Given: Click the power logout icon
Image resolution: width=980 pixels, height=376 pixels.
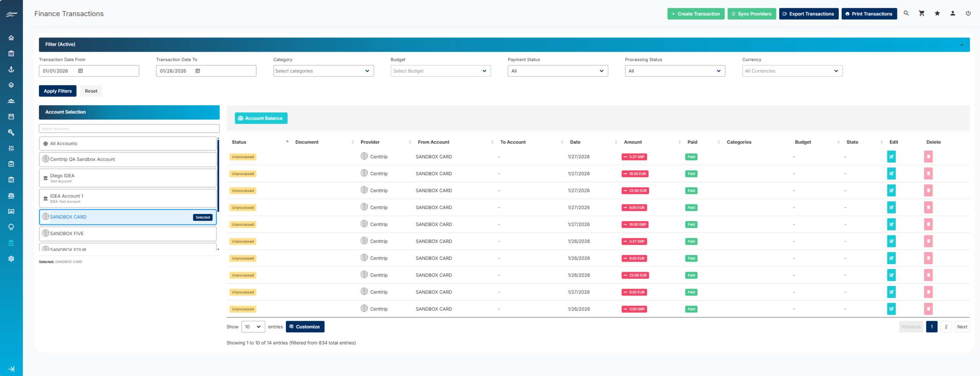Looking at the screenshot, I should pyautogui.click(x=968, y=13).
